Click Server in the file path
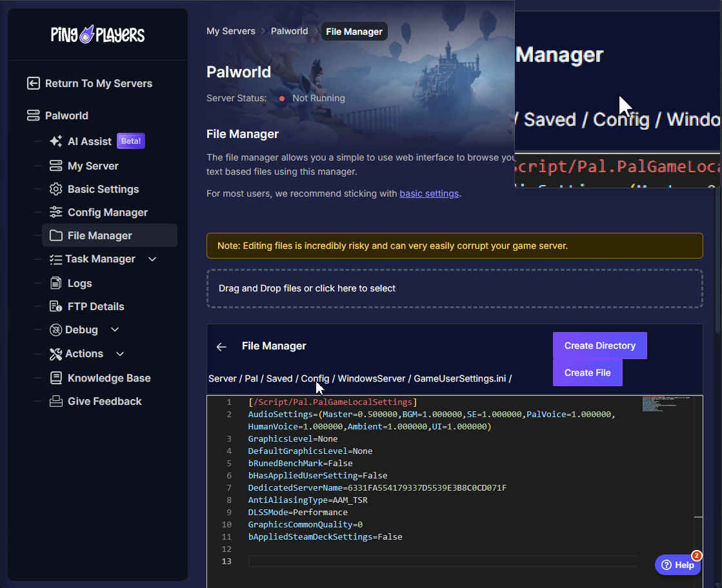Viewport: 722px width, 588px height. 223,378
